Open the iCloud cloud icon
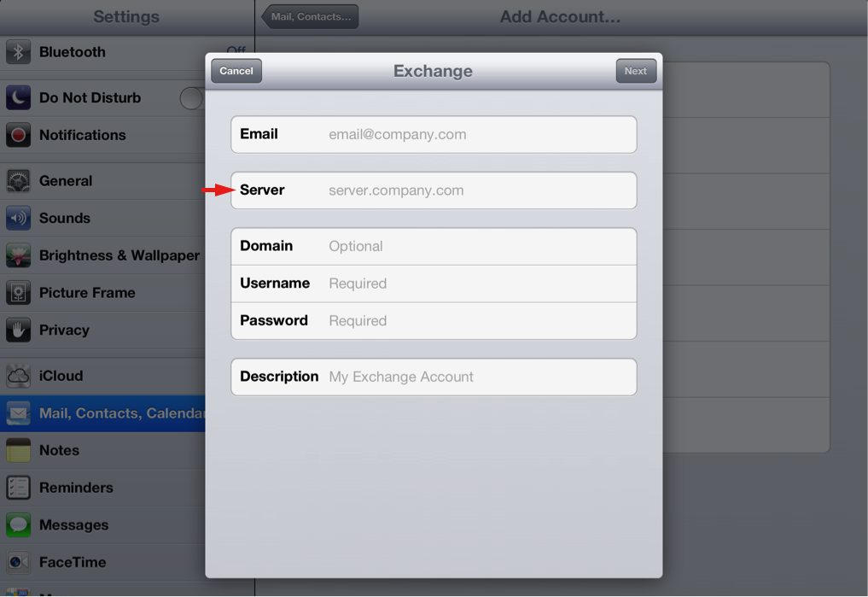Viewport: 868px width, 597px height. (x=18, y=376)
